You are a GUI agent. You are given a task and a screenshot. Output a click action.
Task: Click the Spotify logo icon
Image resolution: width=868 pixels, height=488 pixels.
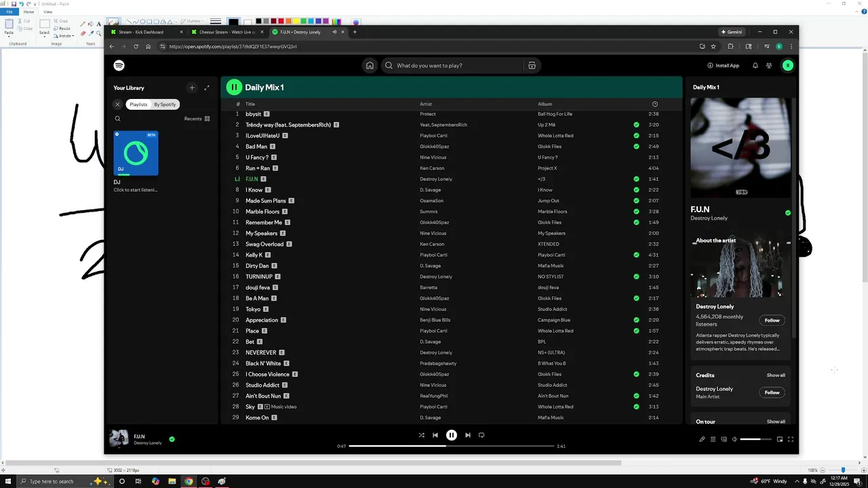[119, 66]
